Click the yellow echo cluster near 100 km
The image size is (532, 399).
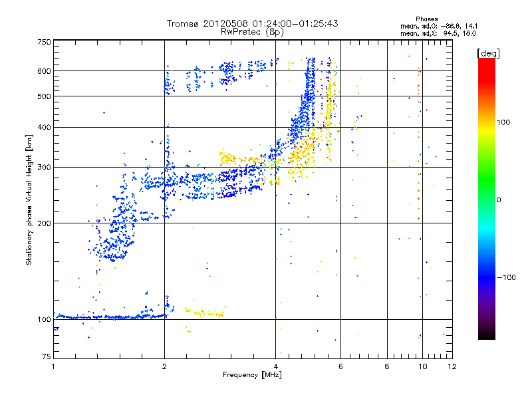205,313
